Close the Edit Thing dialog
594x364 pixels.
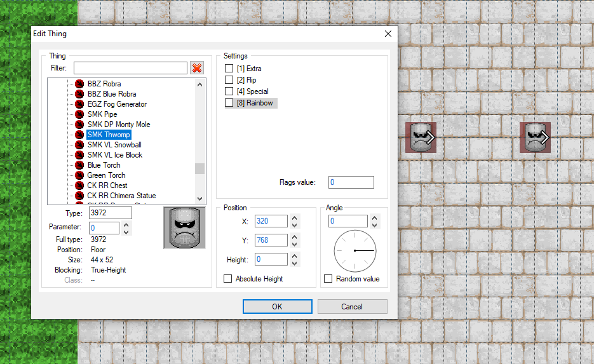coord(388,34)
